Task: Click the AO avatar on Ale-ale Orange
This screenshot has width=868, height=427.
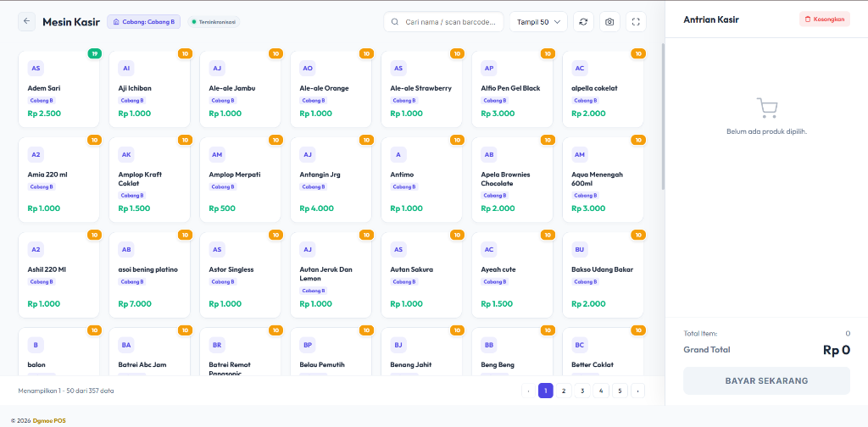Action: pyautogui.click(x=307, y=69)
